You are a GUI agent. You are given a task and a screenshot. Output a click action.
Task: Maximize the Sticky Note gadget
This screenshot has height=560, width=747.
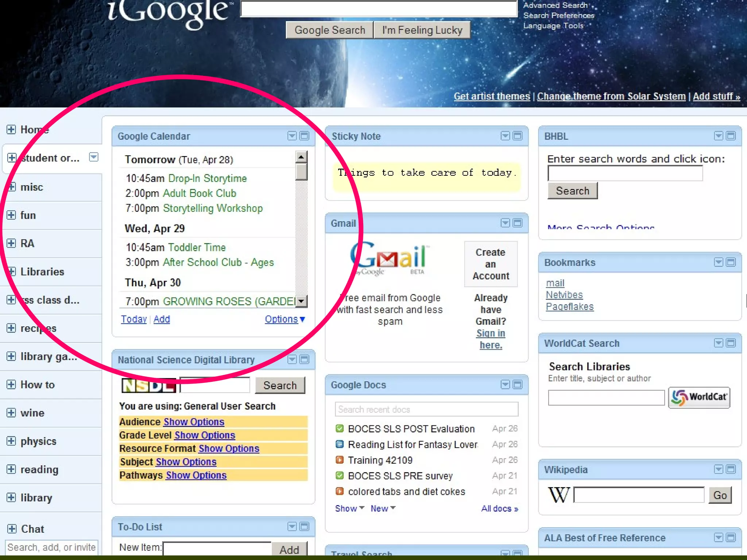[517, 136]
